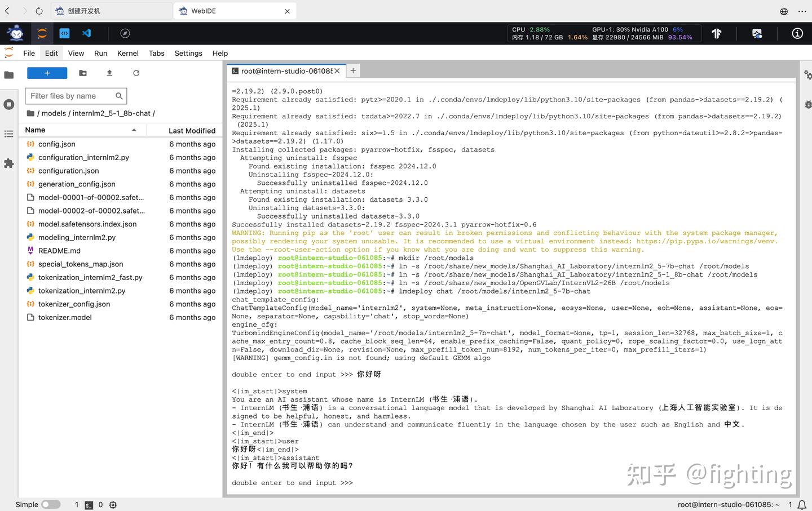
Task: Open the table of contents panel
Action: coord(9,134)
